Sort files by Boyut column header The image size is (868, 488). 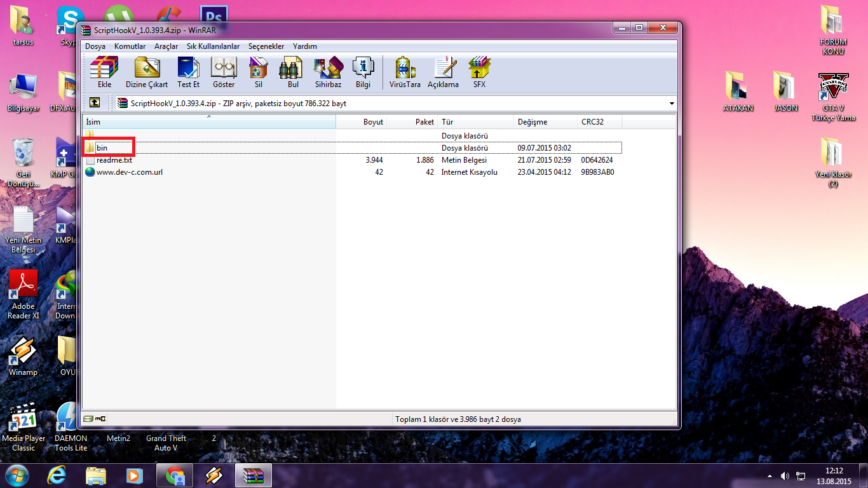[x=361, y=122]
